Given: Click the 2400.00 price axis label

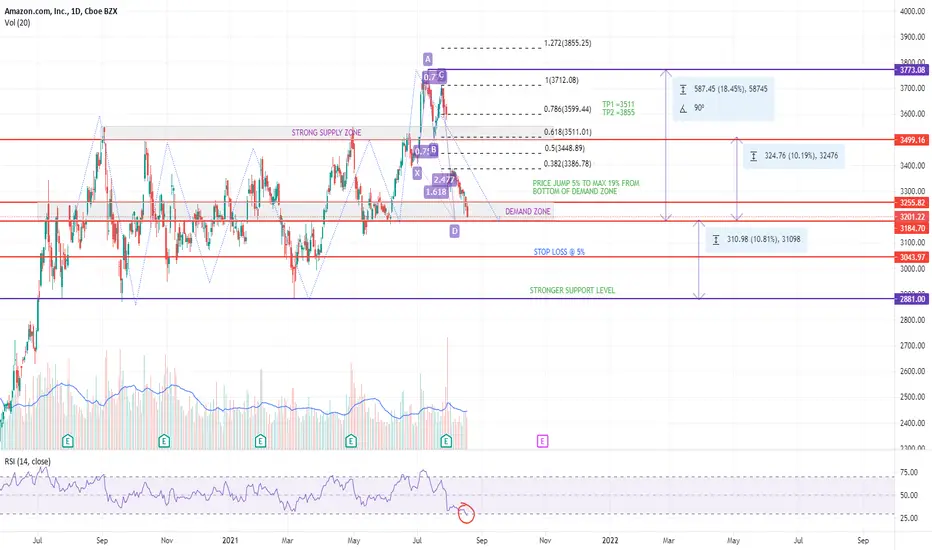Looking at the screenshot, I should pos(912,423).
